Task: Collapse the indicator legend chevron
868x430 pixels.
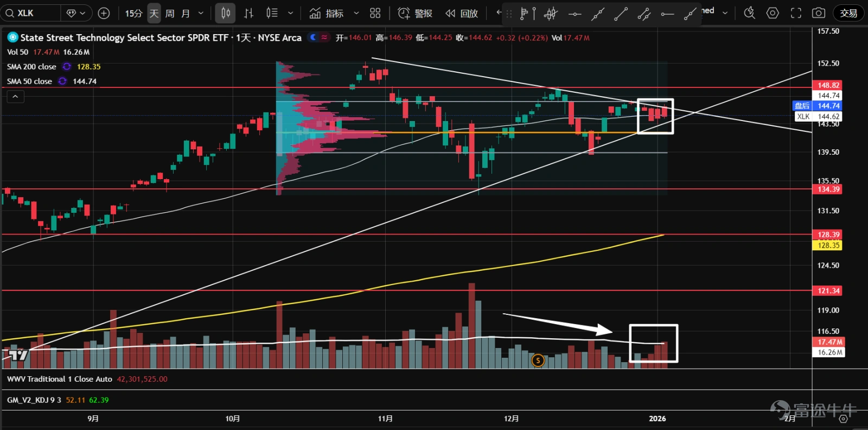Action: point(15,96)
